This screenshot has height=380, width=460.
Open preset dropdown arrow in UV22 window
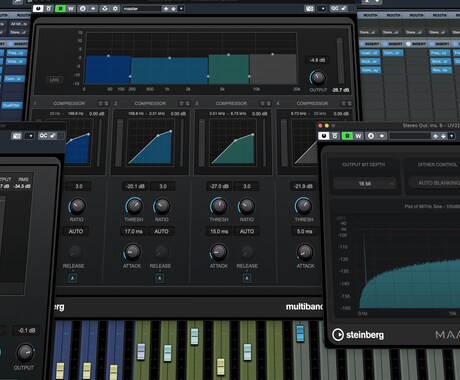point(451,136)
